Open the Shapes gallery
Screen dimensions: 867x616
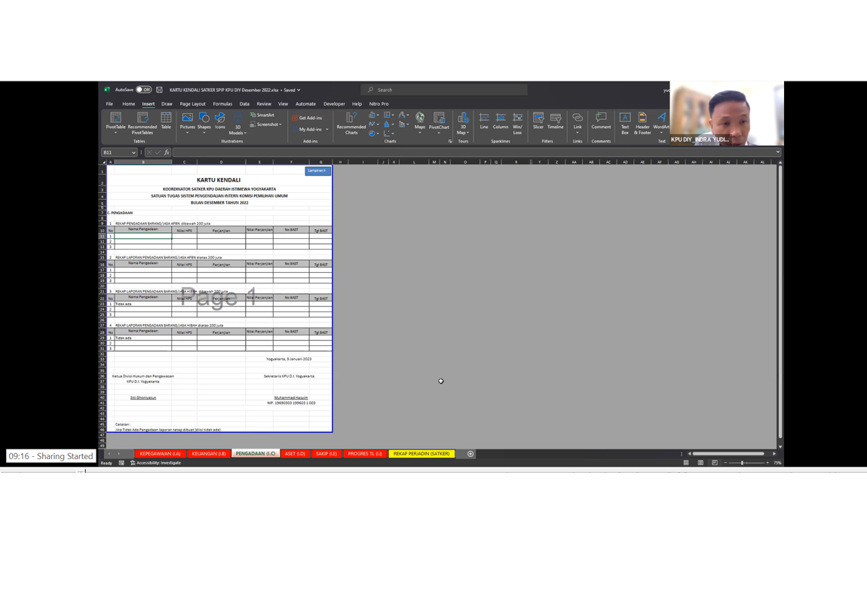(204, 121)
